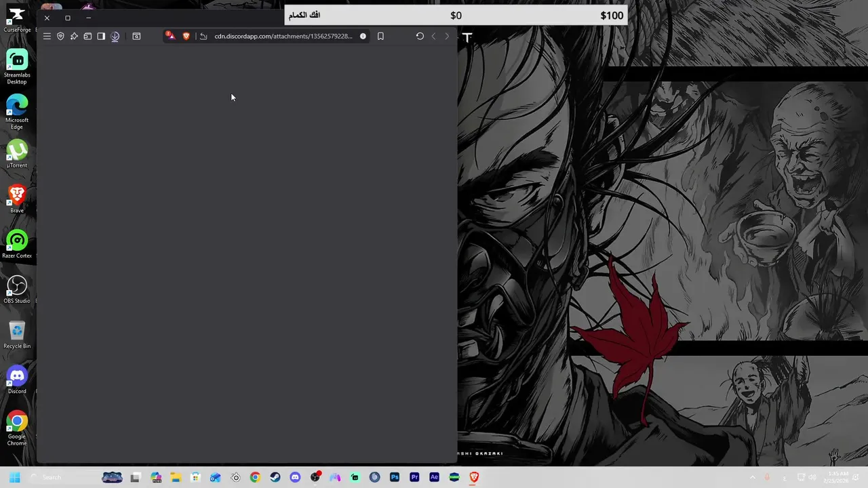This screenshot has height=488, width=868.
Task: Switch input language in the system tray
Action: click(785, 479)
